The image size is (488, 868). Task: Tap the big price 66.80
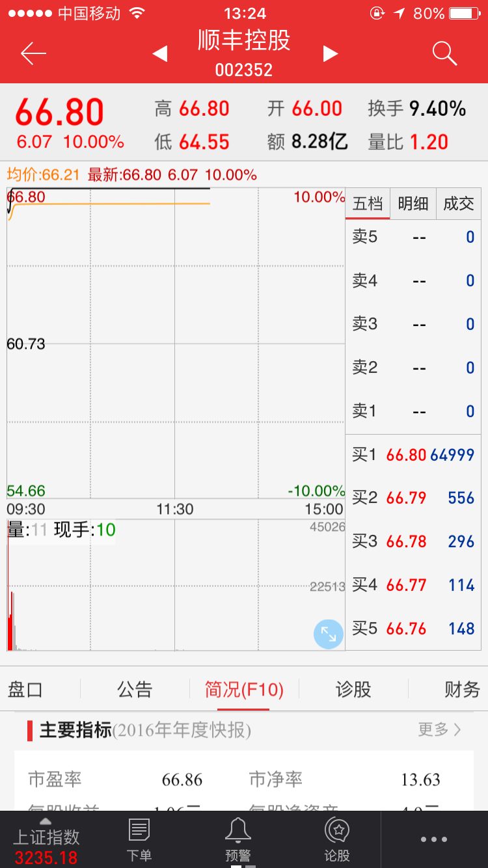click(60, 113)
